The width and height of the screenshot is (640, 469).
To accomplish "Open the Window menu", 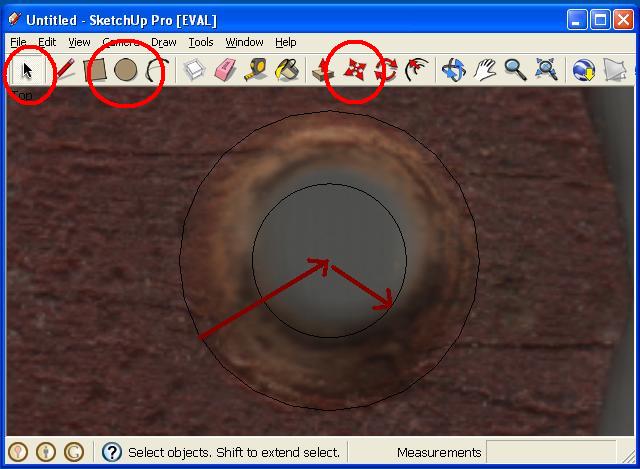I will [x=244, y=43].
